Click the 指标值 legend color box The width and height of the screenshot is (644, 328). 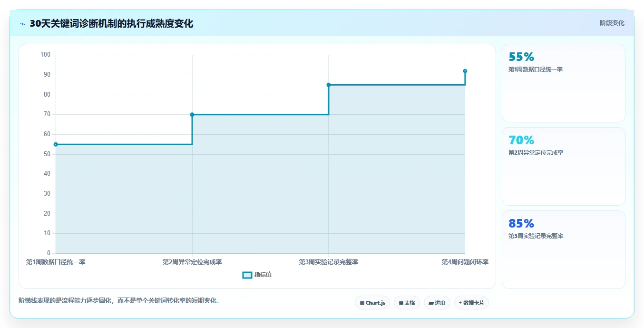click(x=247, y=275)
